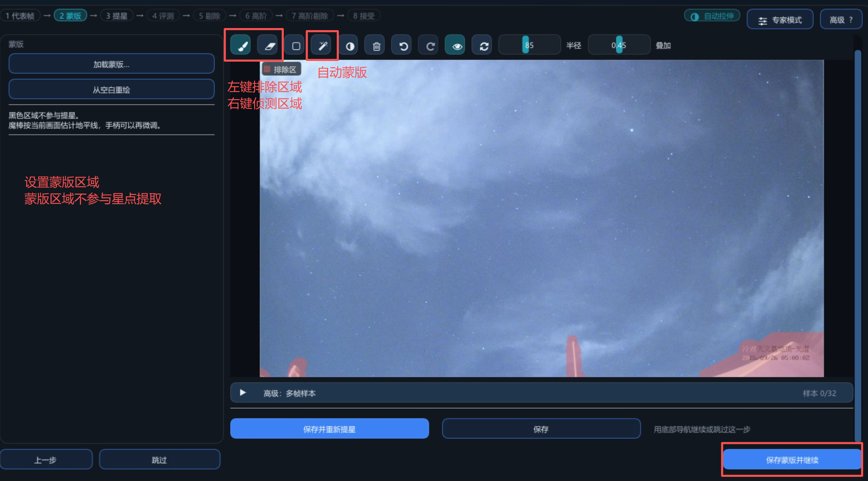Click the 保存 button

tap(541, 429)
